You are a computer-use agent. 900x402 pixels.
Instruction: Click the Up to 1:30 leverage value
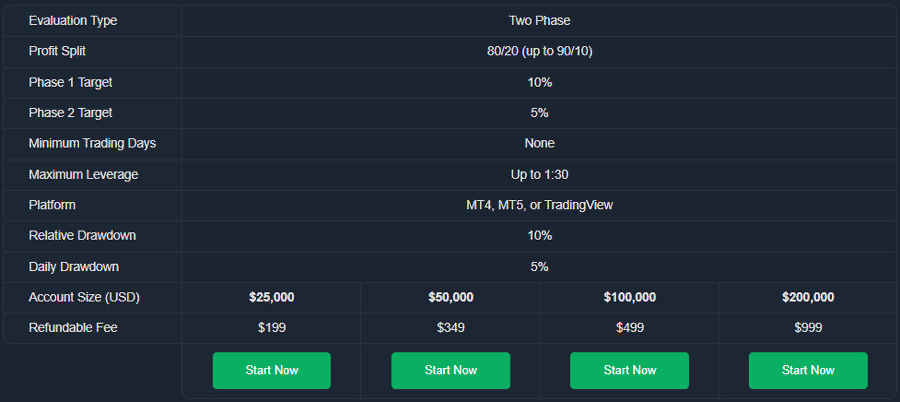pyautogui.click(x=540, y=175)
